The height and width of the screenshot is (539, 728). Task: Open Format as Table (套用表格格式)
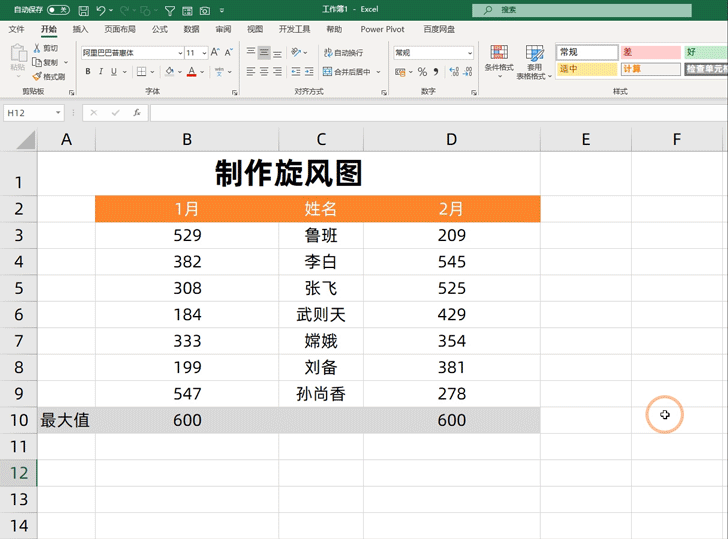click(534, 62)
